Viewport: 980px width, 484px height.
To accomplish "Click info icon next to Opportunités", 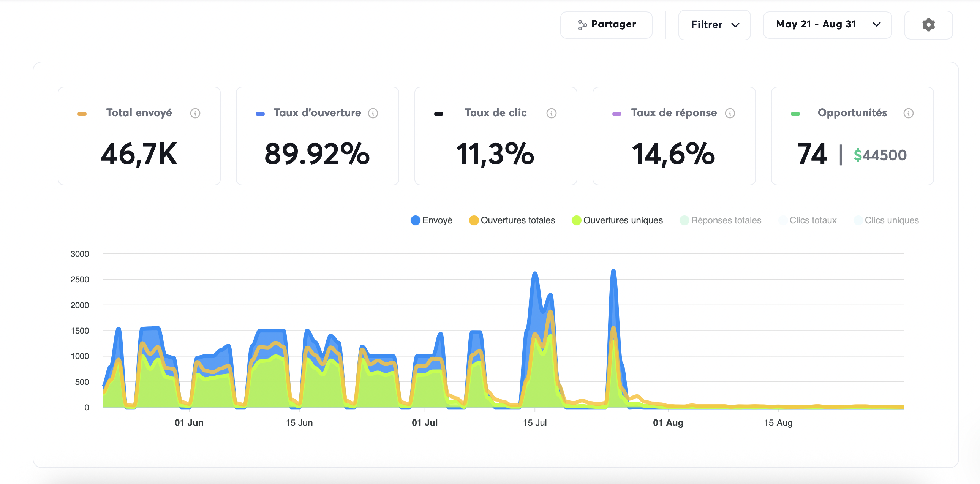I will point(908,113).
